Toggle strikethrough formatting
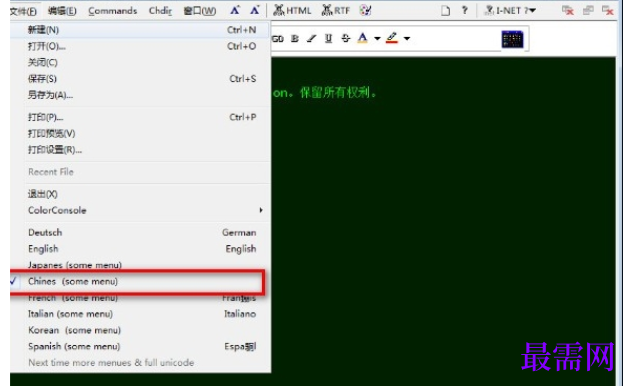The width and height of the screenshot is (633, 388). 346,39
